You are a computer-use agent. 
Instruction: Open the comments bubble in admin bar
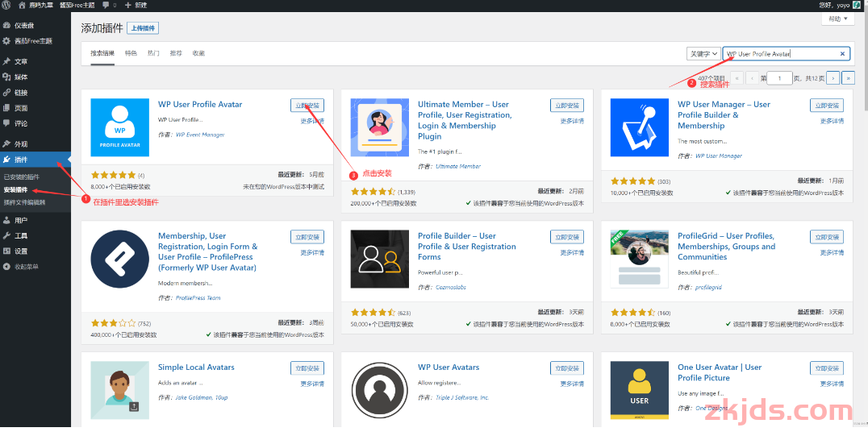(x=106, y=5)
